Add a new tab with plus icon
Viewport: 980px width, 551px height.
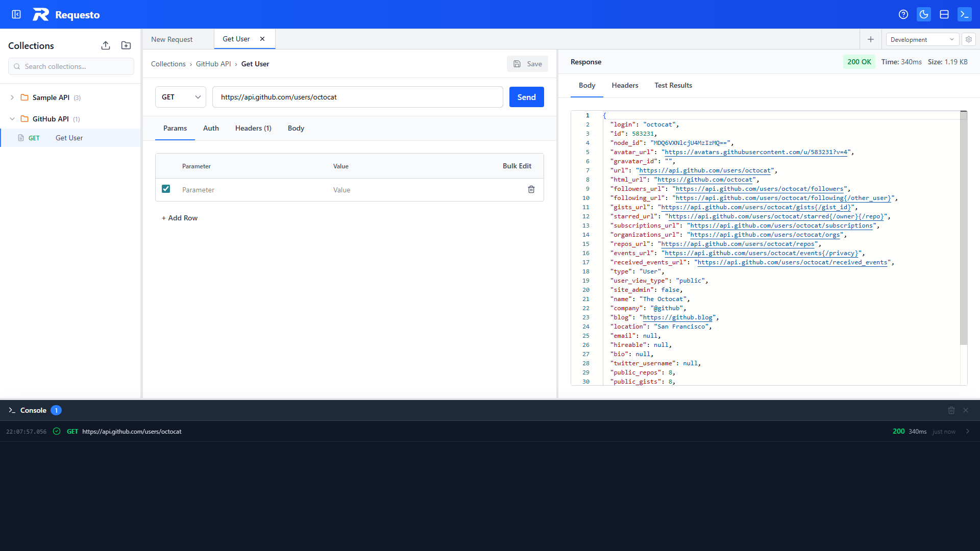[871, 39]
